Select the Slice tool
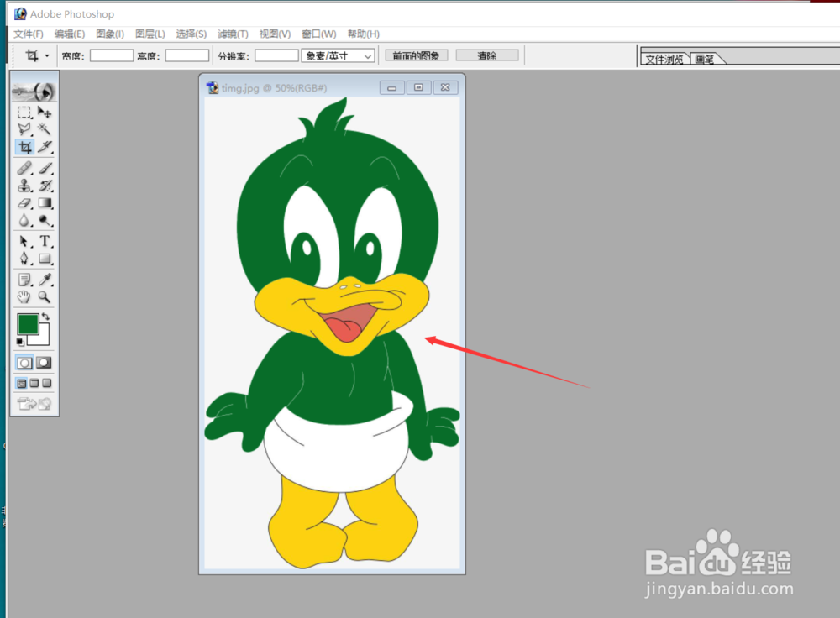The image size is (840, 618). tap(45, 147)
